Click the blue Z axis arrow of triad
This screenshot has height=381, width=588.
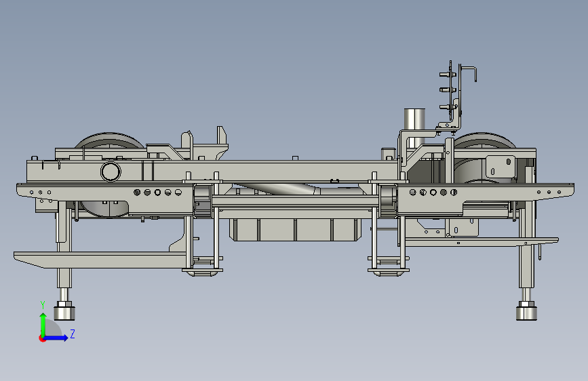56,338
